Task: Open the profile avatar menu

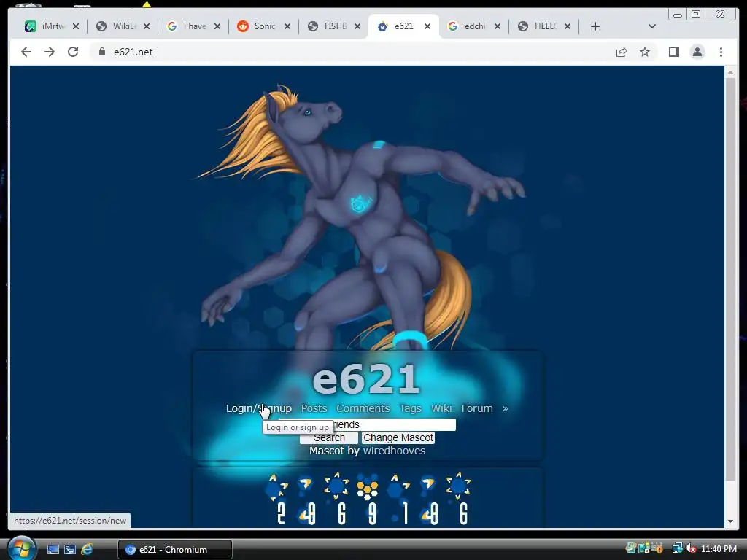Action: click(697, 52)
